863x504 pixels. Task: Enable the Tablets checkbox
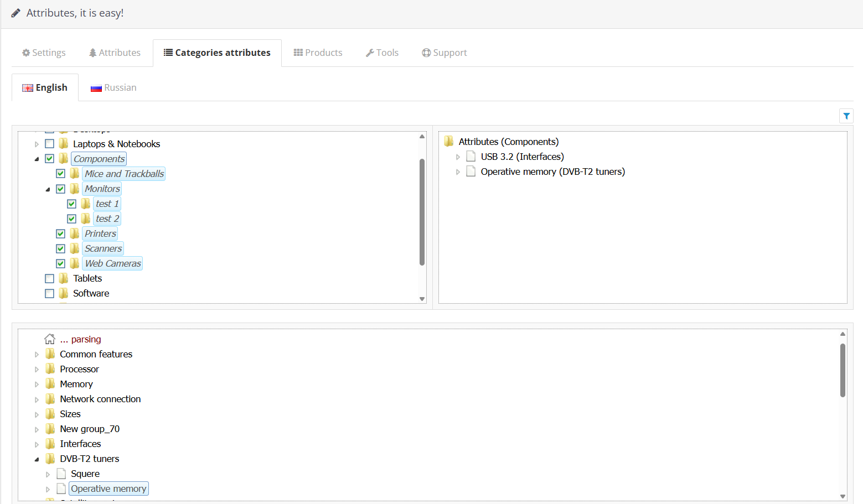[50, 278]
